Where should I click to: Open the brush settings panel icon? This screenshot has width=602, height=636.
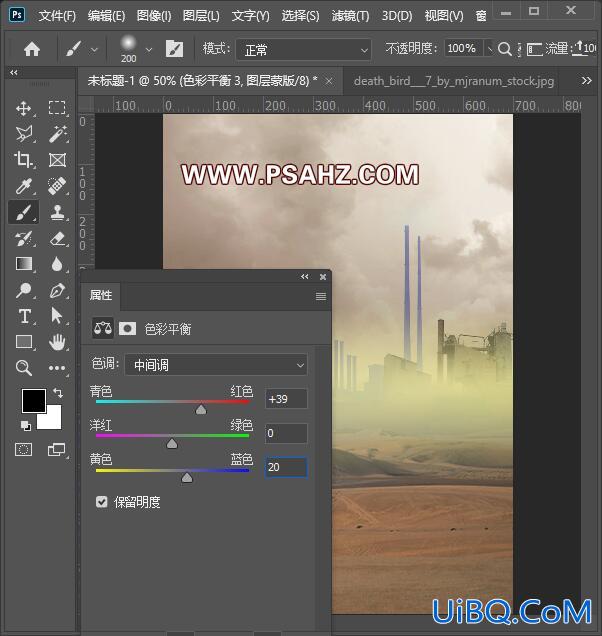click(174, 49)
